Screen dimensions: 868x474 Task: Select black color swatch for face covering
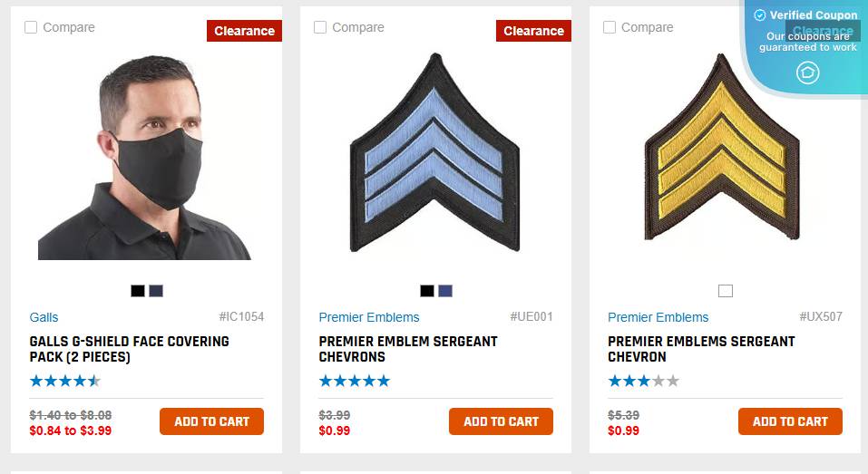click(138, 291)
